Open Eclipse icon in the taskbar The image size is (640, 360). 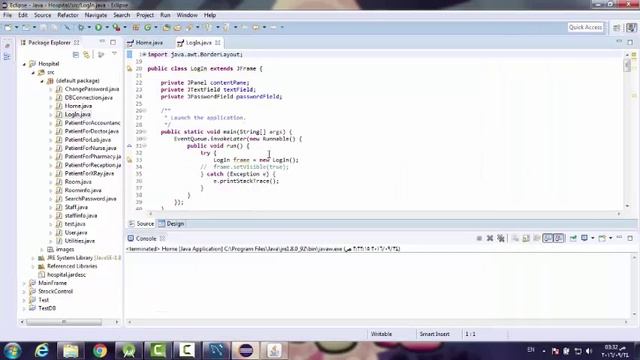tap(246, 350)
